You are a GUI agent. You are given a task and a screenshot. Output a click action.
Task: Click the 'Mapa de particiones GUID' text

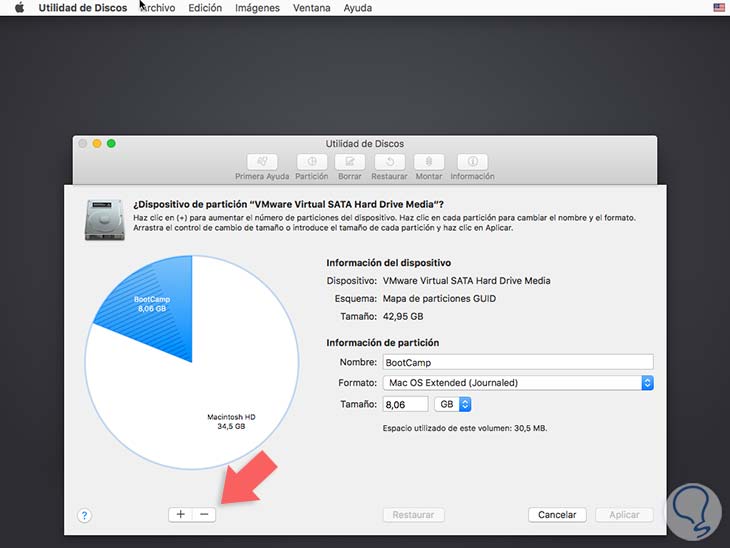[x=439, y=298]
